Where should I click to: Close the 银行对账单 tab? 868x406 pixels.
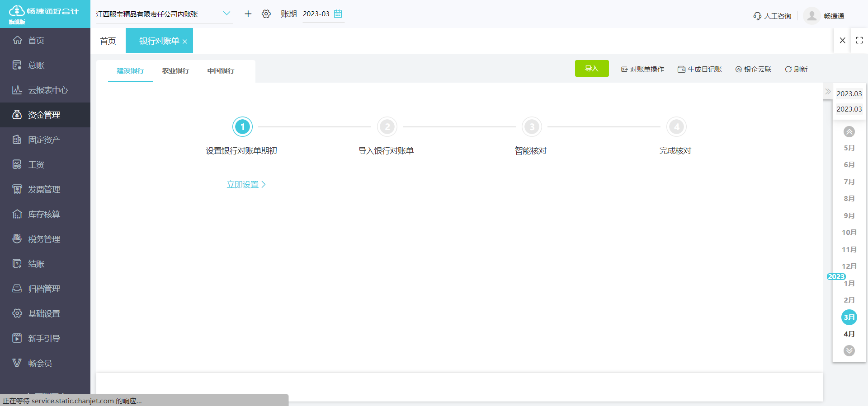185,42
